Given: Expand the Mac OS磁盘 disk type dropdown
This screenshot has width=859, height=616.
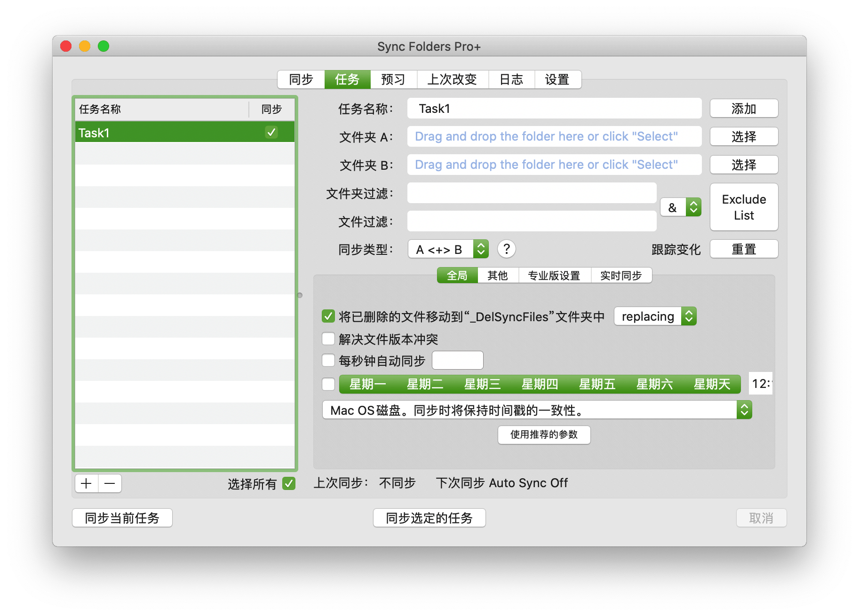Looking at the screenshot, I should coord(537,410).
